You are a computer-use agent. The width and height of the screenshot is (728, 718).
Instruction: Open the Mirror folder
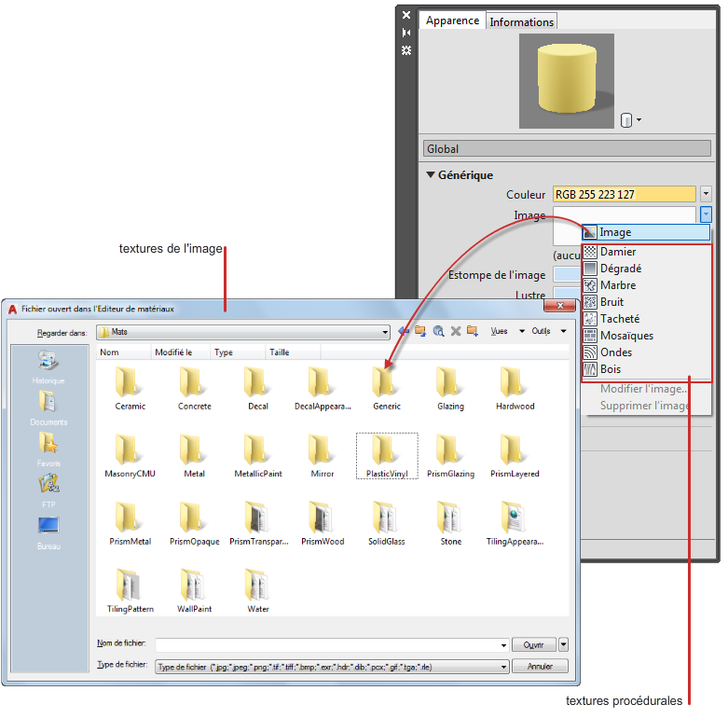pos(323,456)
